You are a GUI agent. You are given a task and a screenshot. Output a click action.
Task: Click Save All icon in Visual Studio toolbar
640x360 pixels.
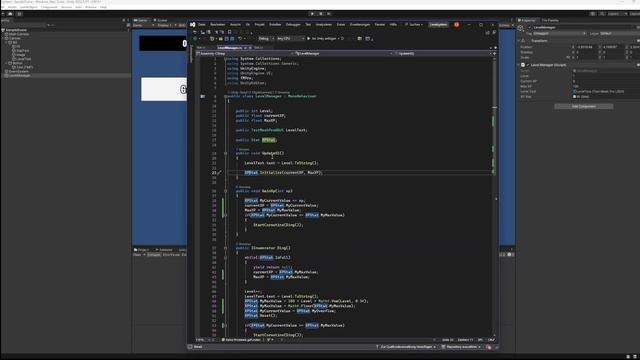(x=232, y=38)
